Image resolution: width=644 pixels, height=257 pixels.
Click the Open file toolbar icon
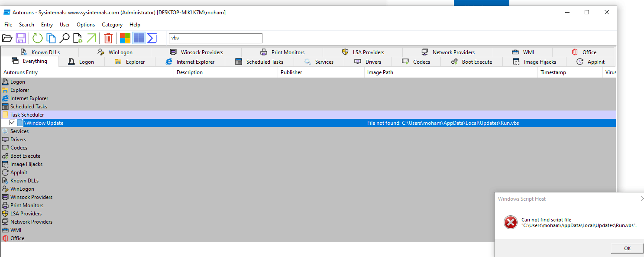[x=7, y=39]
